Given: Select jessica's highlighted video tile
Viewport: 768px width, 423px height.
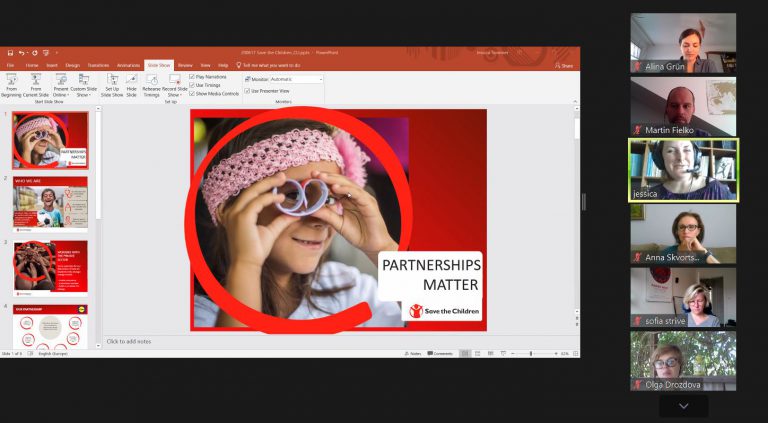Looking at the screenshot, I should pyautogui.click(x=683, y=170).
